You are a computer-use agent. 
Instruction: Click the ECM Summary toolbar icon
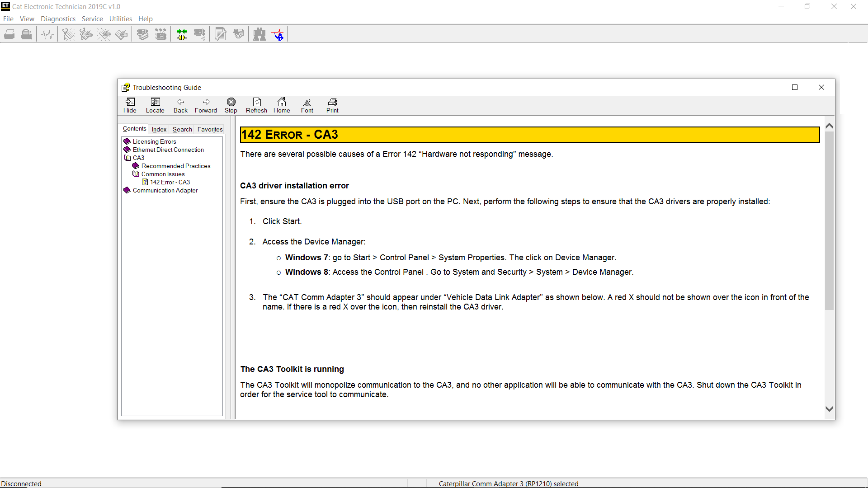pos(143,34)
